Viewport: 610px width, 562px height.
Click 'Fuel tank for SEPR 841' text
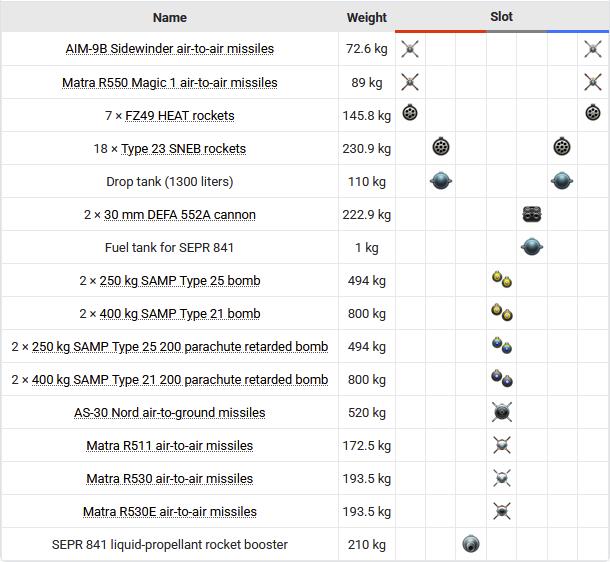click(169, 248)
